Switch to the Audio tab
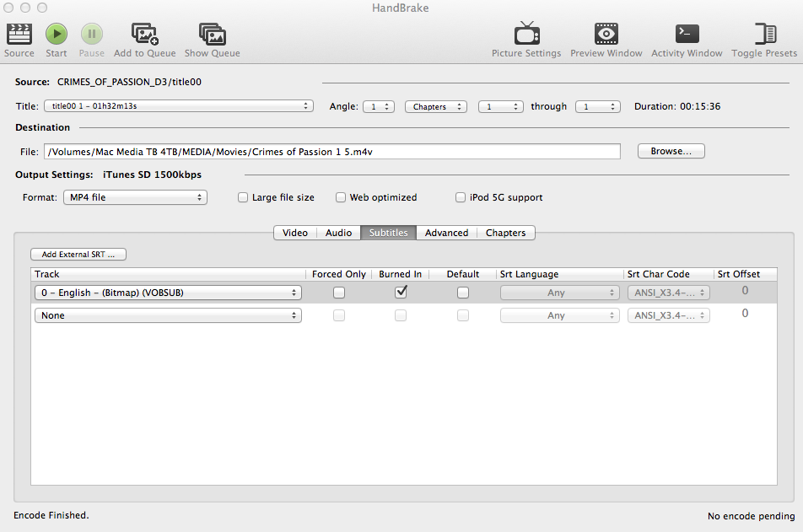 click(338, 233)
